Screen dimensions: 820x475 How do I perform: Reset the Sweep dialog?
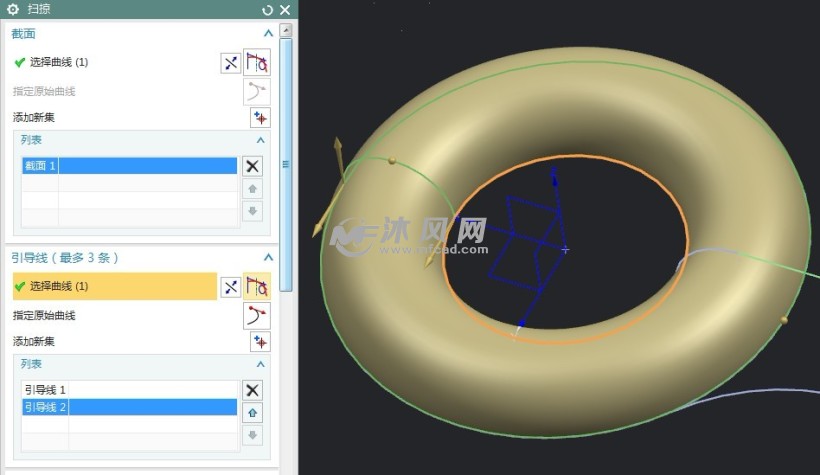tap(267, 10)
